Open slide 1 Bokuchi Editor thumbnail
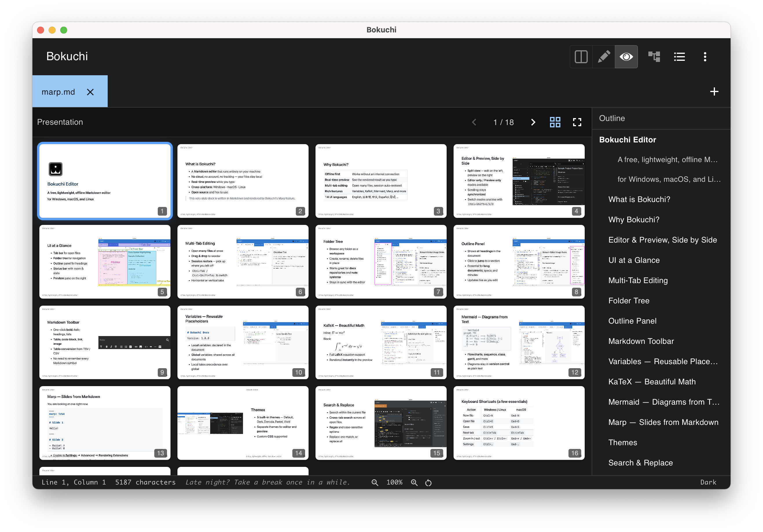Image resolution: width=763 pixels, height=532 pixels. [x=105, y=181]
